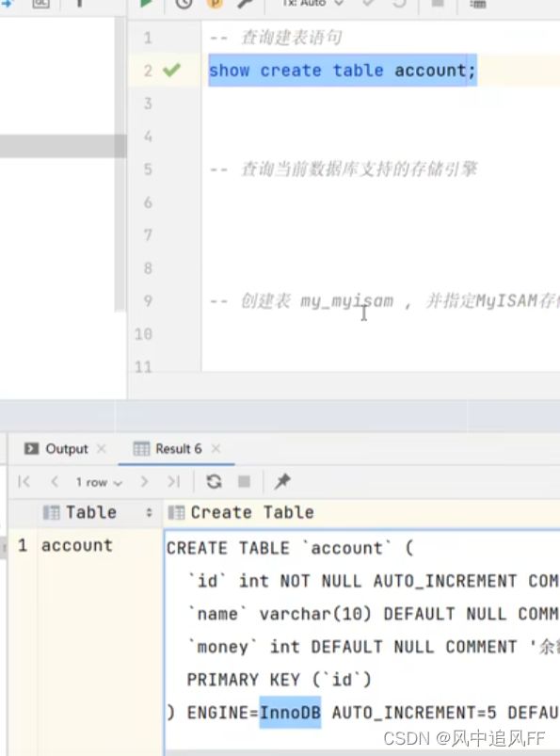Click the comment on editor line 1
This screenshot has height=756, width=560.
coord(276,37)
